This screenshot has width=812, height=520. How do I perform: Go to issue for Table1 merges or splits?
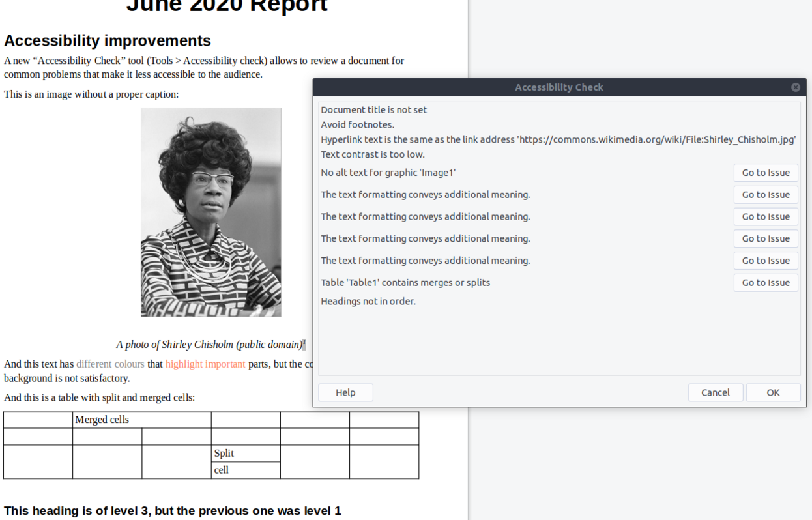(765, 283)
